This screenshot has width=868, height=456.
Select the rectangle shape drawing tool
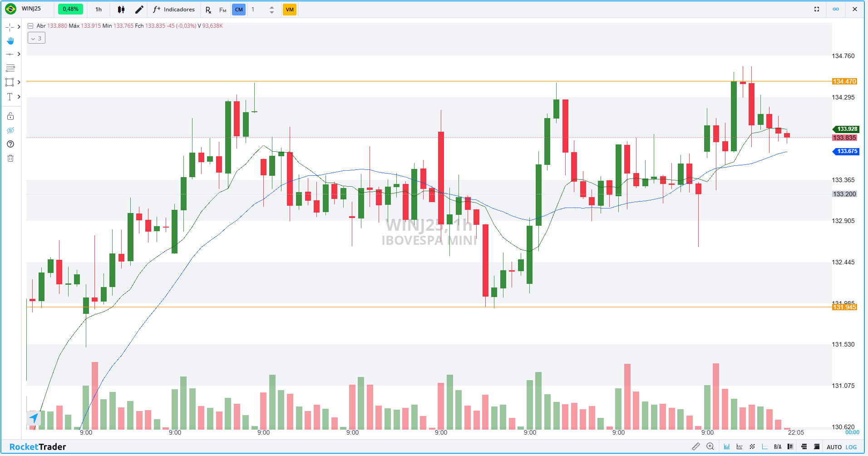click(x=10, y=82)
